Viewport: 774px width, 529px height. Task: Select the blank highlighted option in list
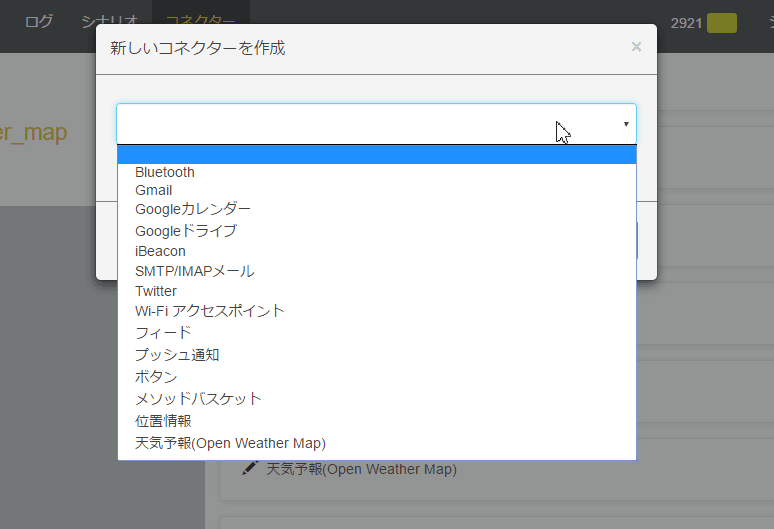(376, 154)
